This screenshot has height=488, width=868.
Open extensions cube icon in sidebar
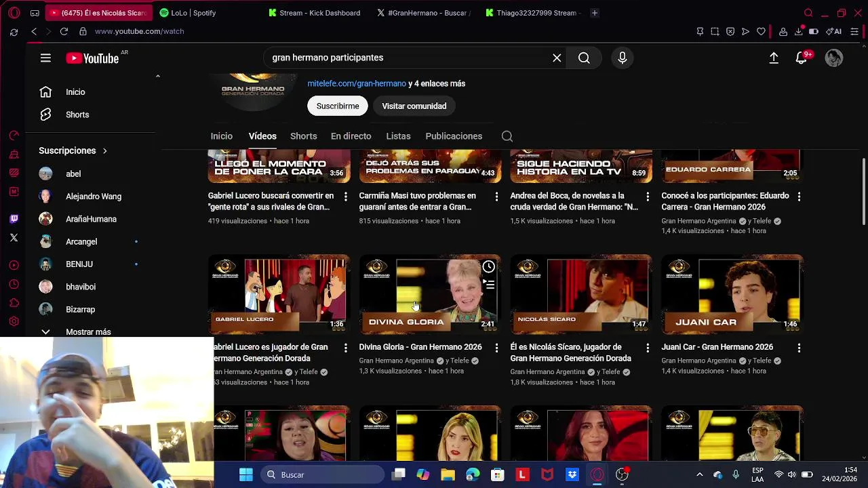tap(14, 303)
